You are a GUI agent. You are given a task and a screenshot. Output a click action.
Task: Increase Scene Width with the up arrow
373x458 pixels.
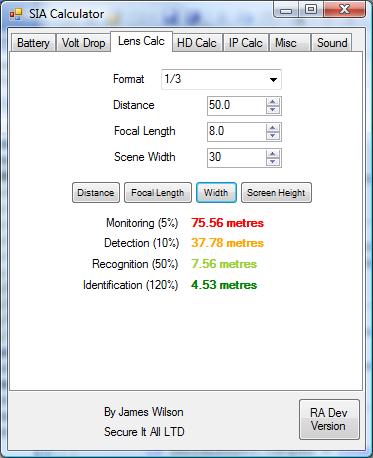pos(273,154)
